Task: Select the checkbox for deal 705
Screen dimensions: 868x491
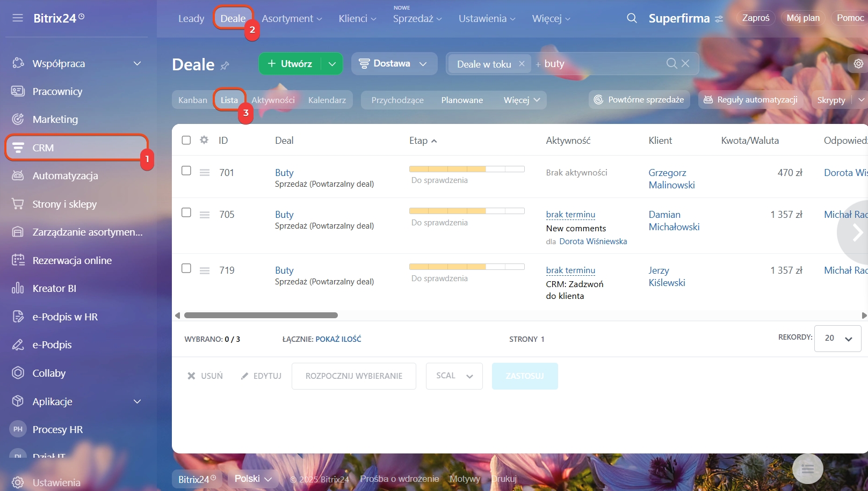Action: point(186,212)
